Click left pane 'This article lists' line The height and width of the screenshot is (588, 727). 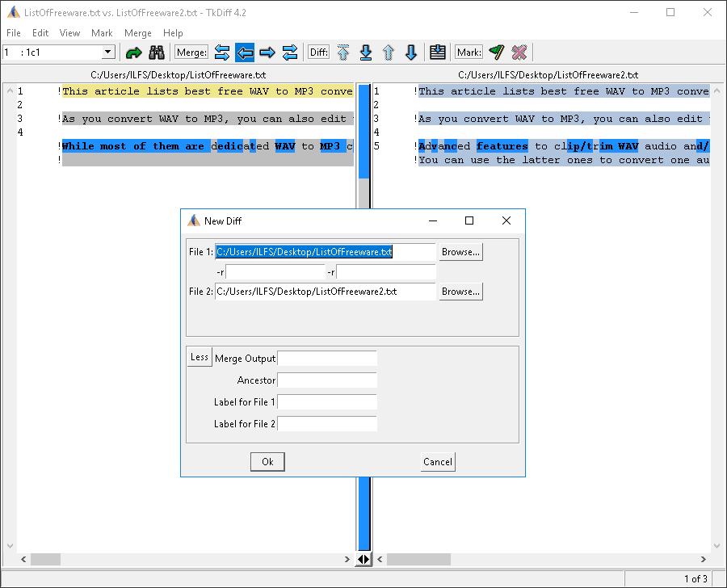point(208,91)
